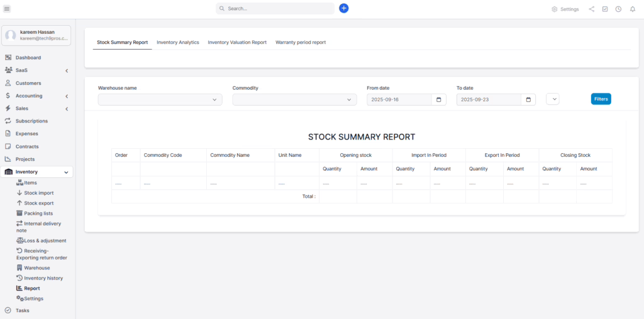Click the Projects chart icon
This screenshot has height=319, width=644.
(8, 159)
